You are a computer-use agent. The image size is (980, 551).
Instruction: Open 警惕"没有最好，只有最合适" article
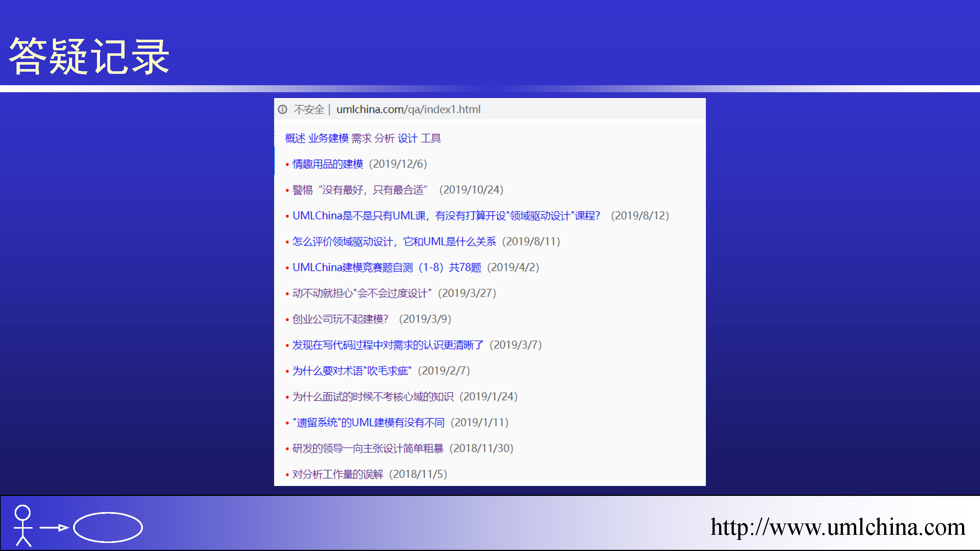(x=360, y=190)
